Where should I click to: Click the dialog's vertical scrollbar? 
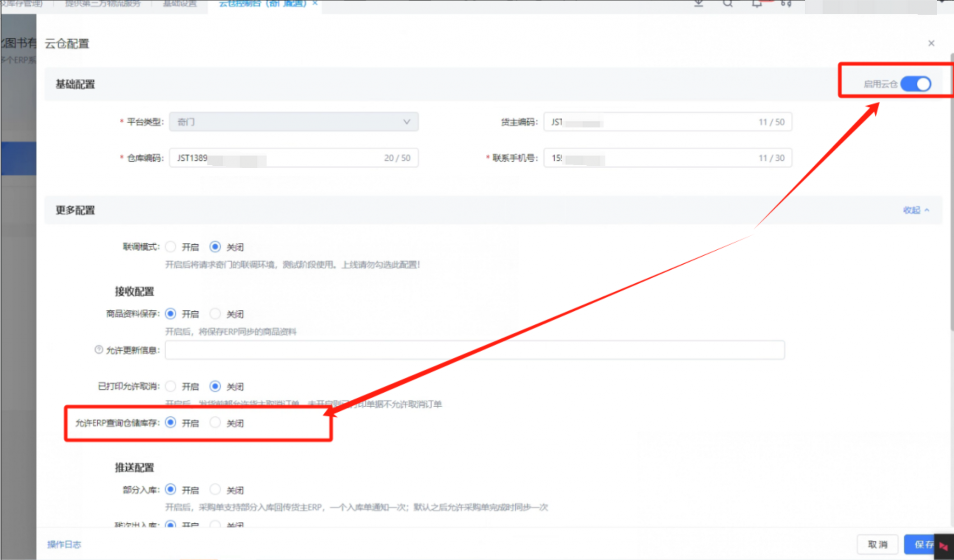point(952,191)
